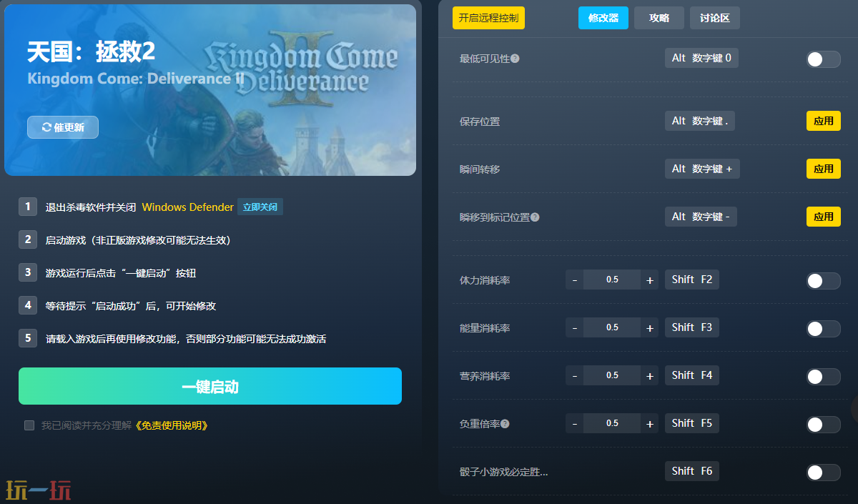Click the Shift F5 hotkey box
Image resolution: width=858 pixels, height=504 pixels.
point(692,423)
